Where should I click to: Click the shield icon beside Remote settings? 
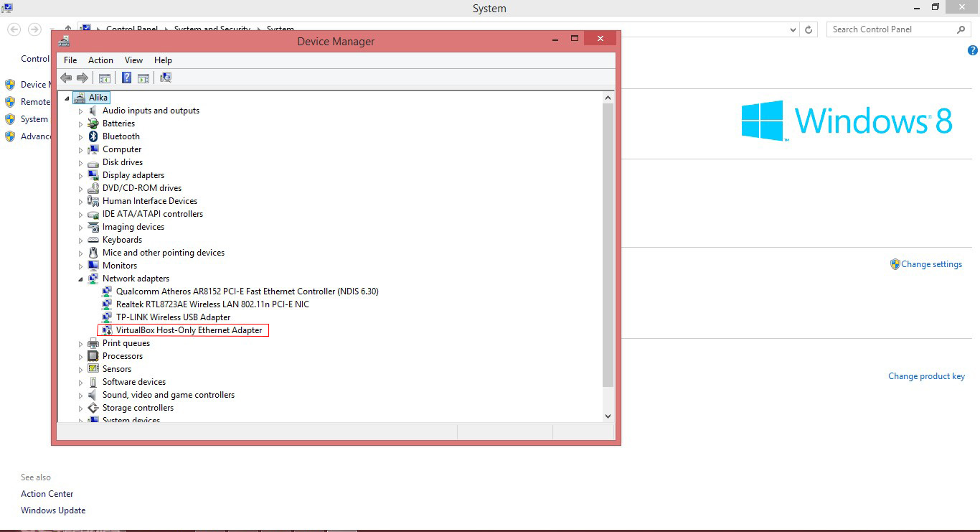10,102
